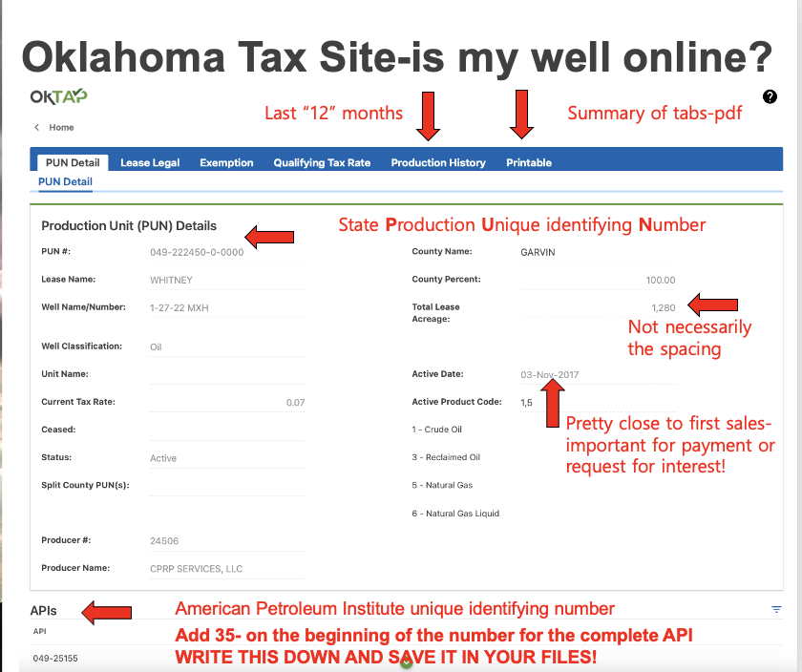
Task: Select the API row 049-25155
Action: click(x=55, y=658)
